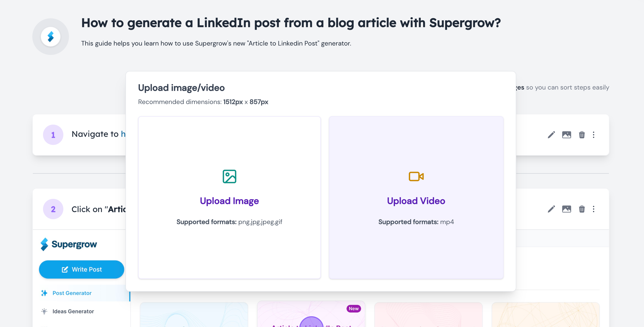This screenshot has height=327, width=644.
Task: Click the image icon on step 1 row
Action: coord(567,135)
